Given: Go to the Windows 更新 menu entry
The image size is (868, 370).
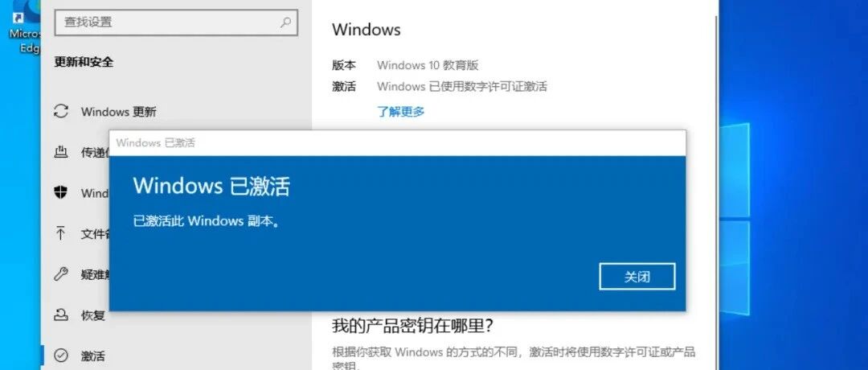Looking at the screenshot, I should click(x=118, y=112).
